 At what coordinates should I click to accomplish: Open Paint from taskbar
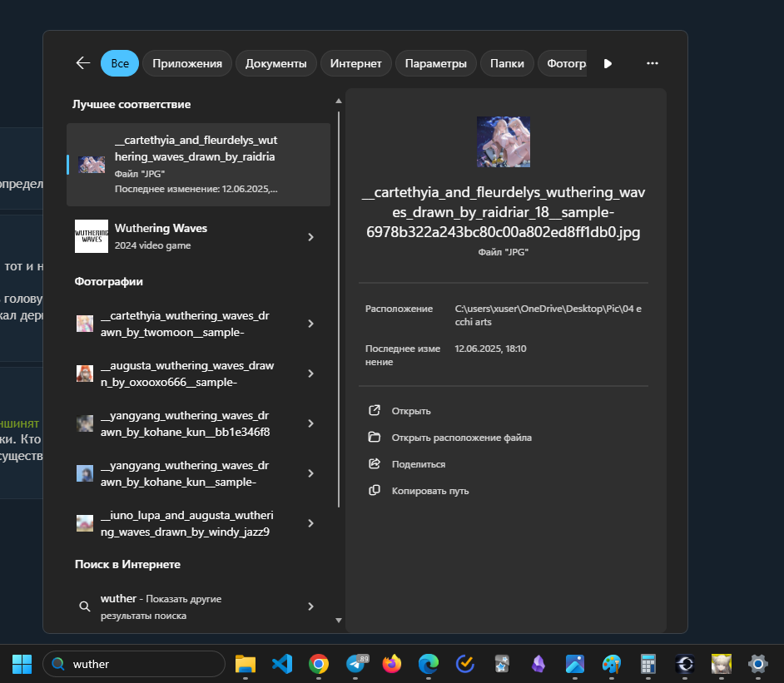coord(612,664)
